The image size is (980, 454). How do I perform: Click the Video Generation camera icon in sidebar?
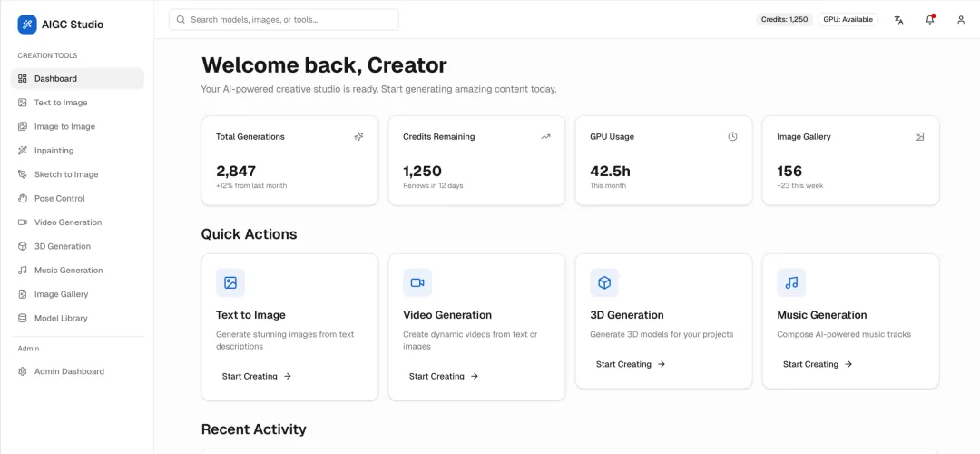click(23, 222)
